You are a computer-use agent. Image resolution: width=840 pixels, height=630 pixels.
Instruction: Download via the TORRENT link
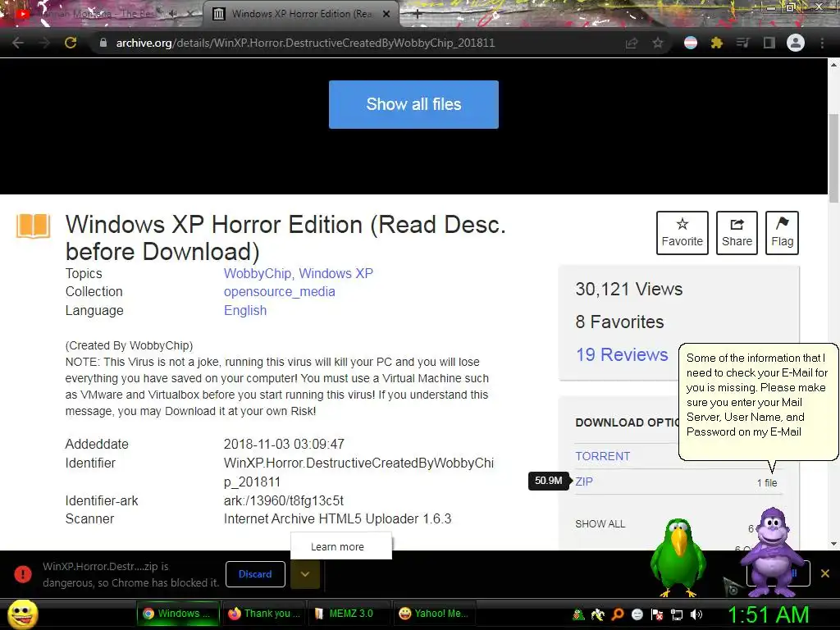pos(603,456)
